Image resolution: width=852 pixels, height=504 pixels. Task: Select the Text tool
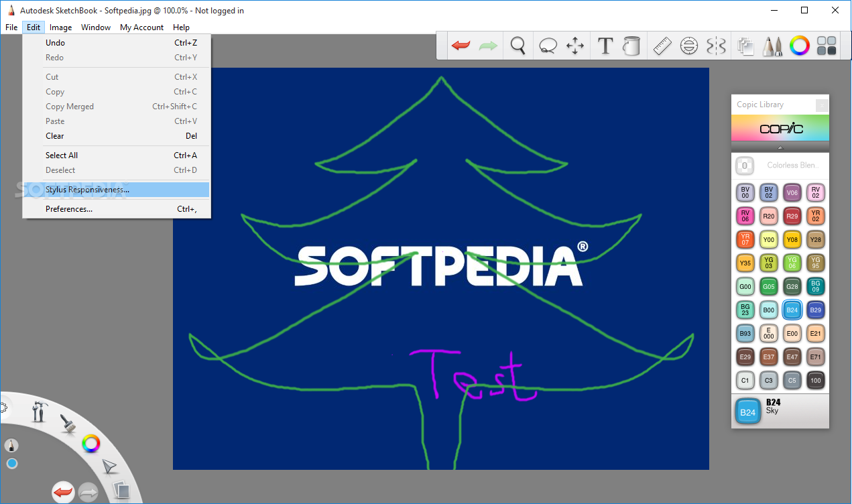tap(605, 46)
